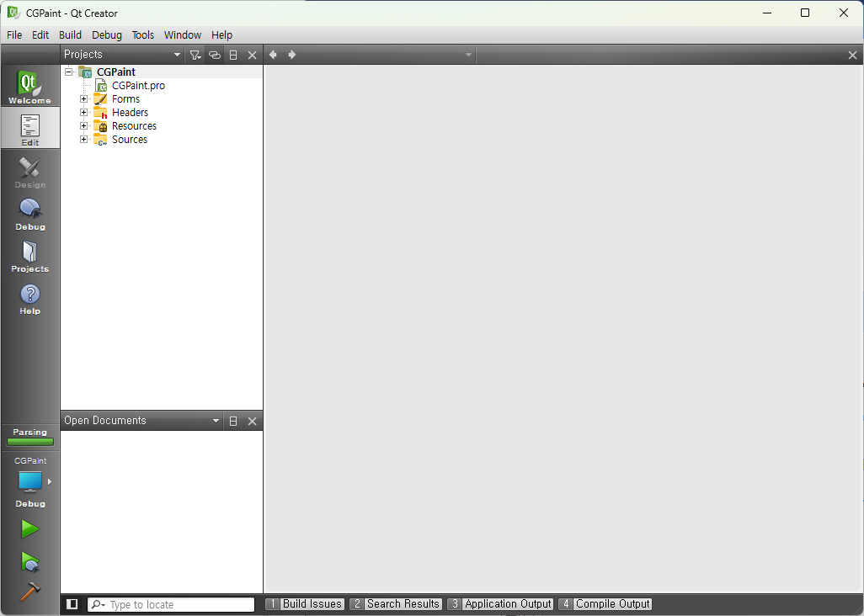864x616 pixels.
Task: Open the Help menu in menu bar
Action: [221, 35]
